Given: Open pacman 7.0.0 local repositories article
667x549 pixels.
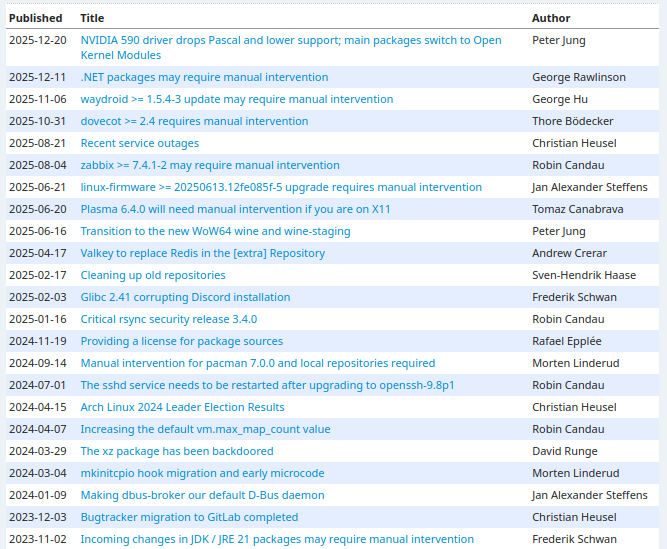Looking at the screenshot, I should [x=258, y=364].
